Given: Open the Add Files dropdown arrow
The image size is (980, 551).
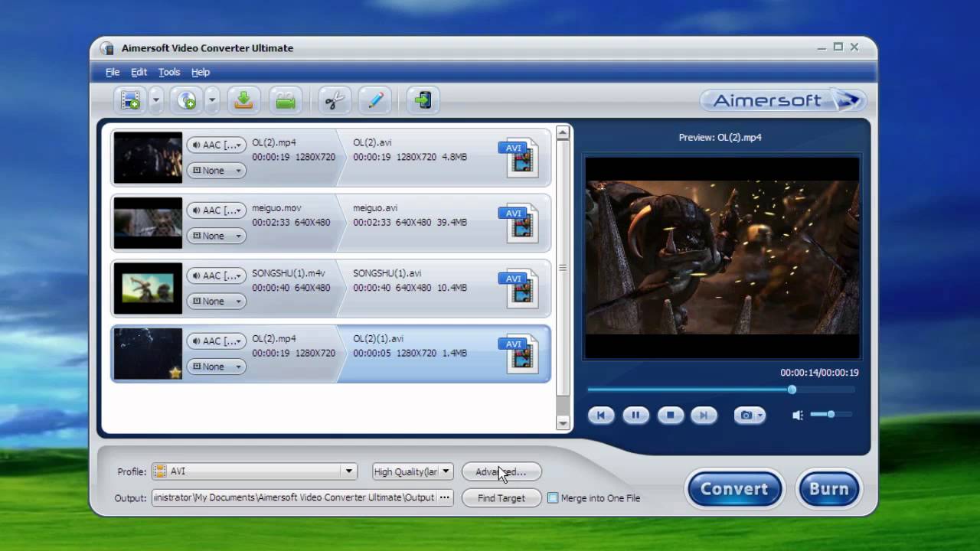Looking at the screenshot, I should coord(155,100).
